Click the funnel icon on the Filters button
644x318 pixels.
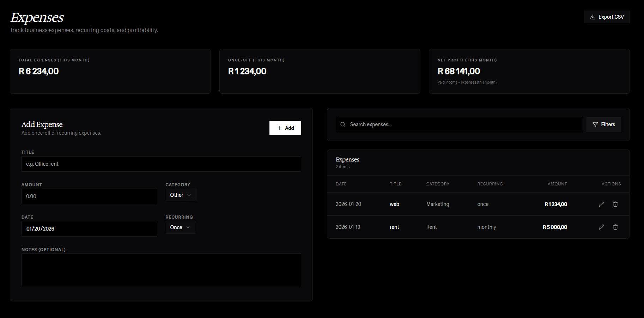click(595, 124)
